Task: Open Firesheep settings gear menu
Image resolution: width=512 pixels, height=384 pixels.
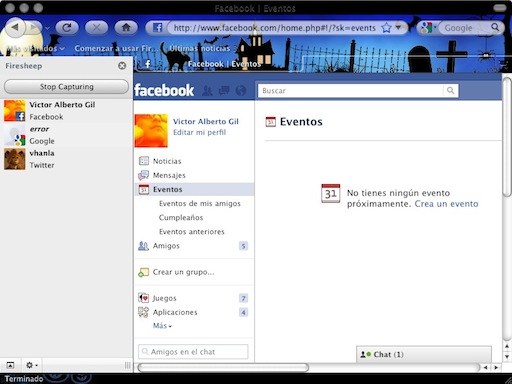Action: [x=32, y=365]
